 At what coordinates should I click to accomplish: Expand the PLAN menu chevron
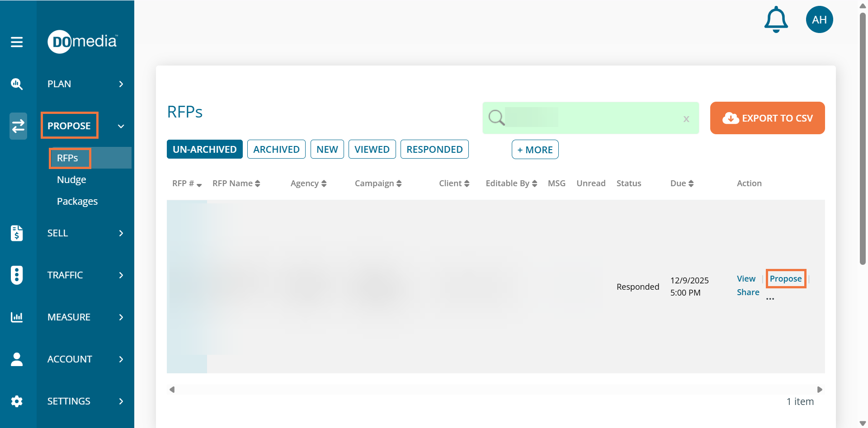click(121, 84)
